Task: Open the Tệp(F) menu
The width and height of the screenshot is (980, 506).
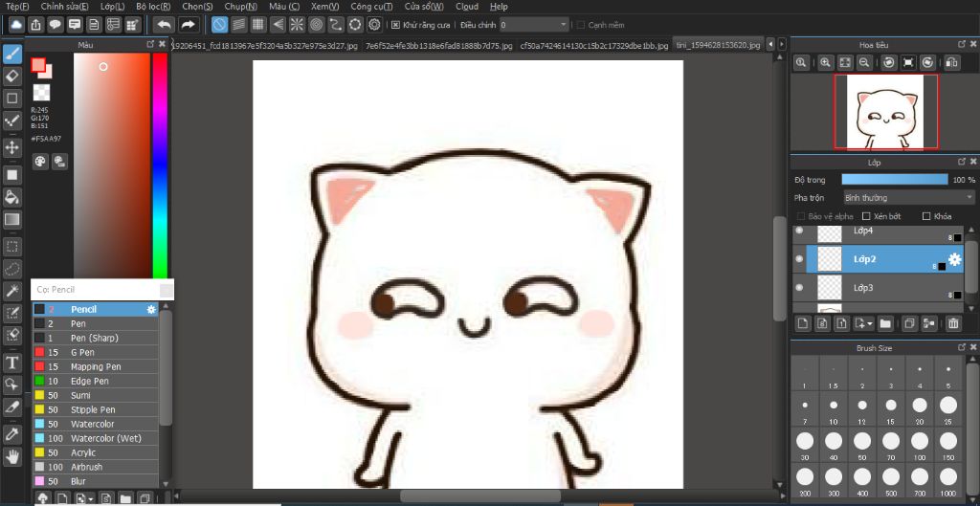Action: [x=17, y=7]
